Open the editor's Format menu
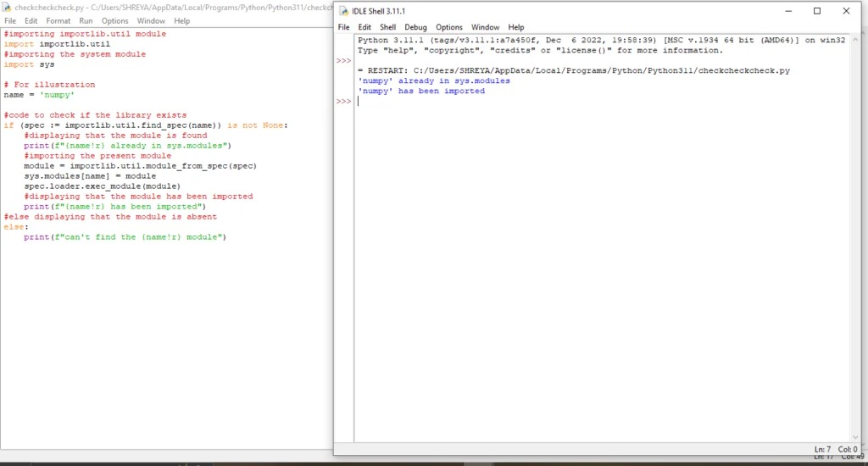Image resolution: width=868 pixels, height=466 pixels. click(58, 21)
